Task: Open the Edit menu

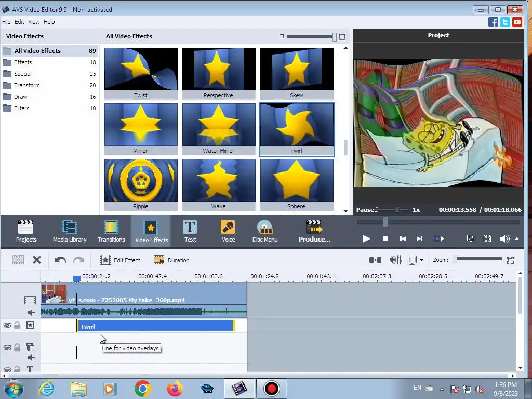Action: [19, 22]
